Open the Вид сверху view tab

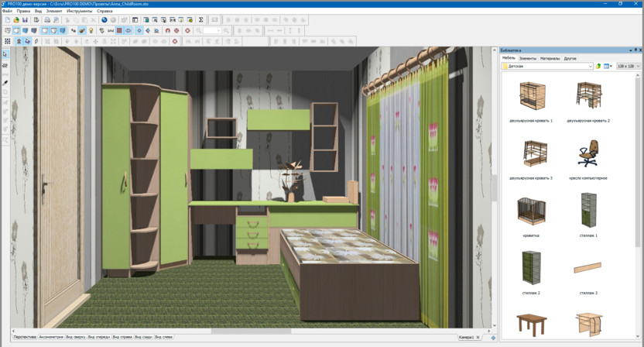(x=75, y=338)
